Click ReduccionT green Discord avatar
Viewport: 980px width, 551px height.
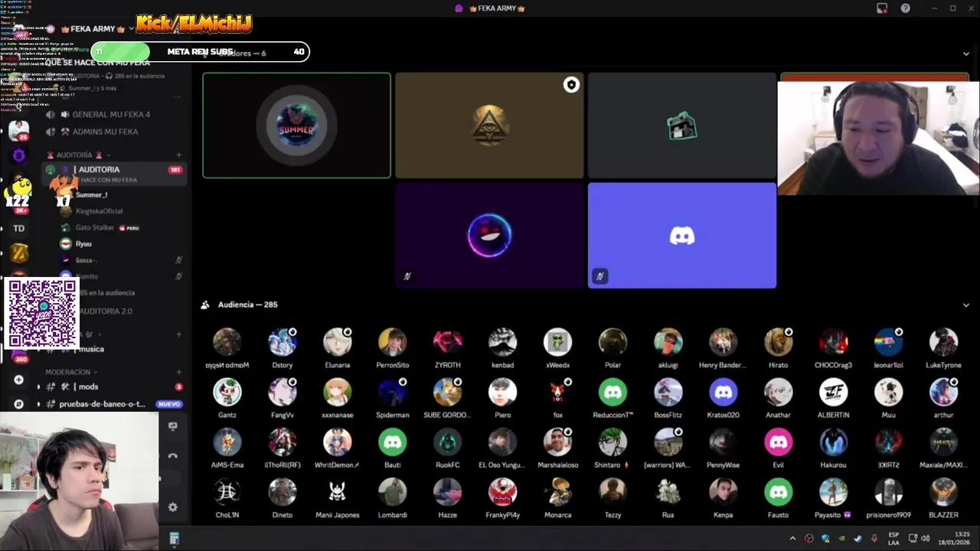pyautogui.click(x=612, y=393)
